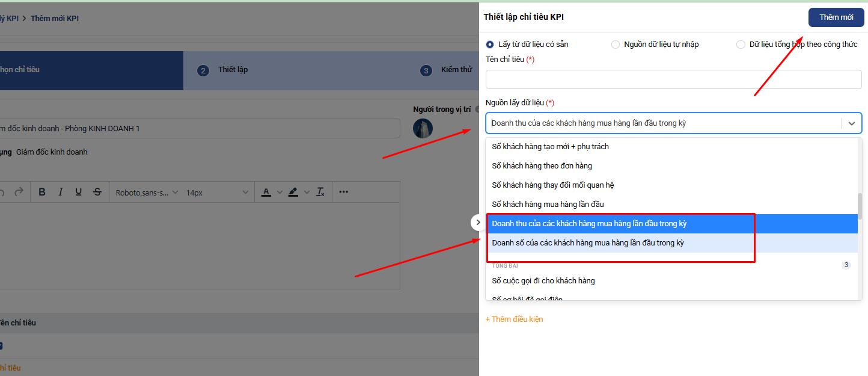
Task: Apply underline formatting in editor
Action: 78,193
